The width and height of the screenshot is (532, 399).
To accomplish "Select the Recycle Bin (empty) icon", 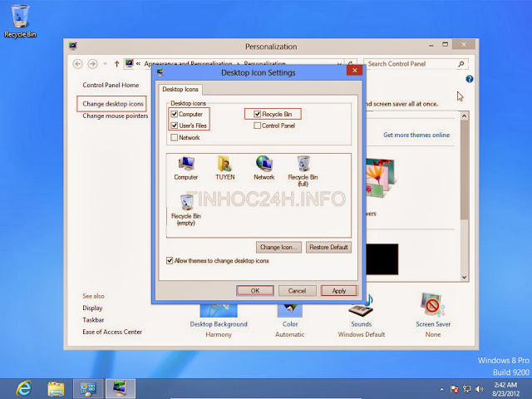I will pyautogui.click(x=186, y=210).
